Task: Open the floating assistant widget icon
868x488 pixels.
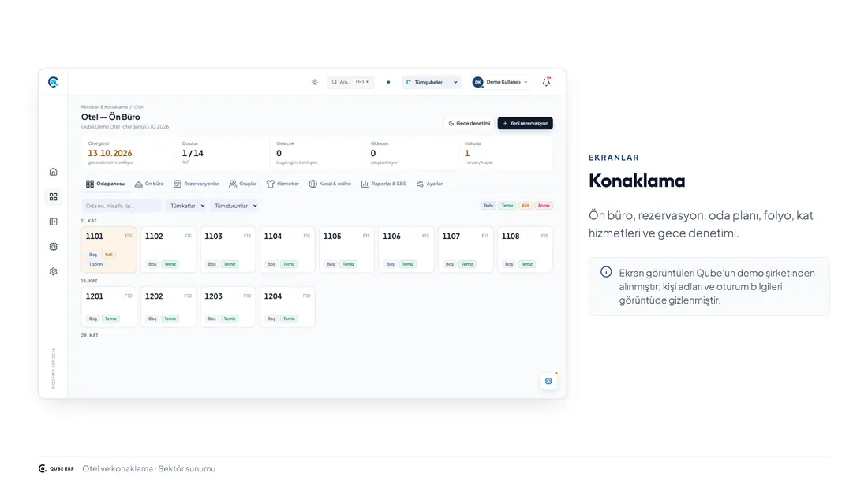Action: point(548,381)
